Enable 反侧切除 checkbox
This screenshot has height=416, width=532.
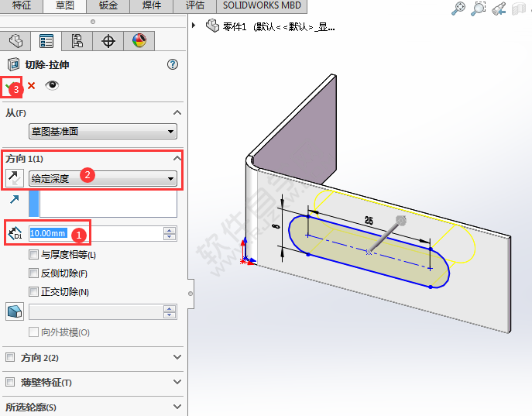click(x=33, y=273)
